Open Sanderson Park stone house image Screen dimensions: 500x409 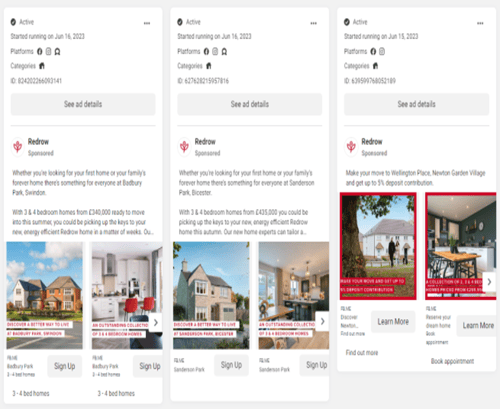point(211,295)
